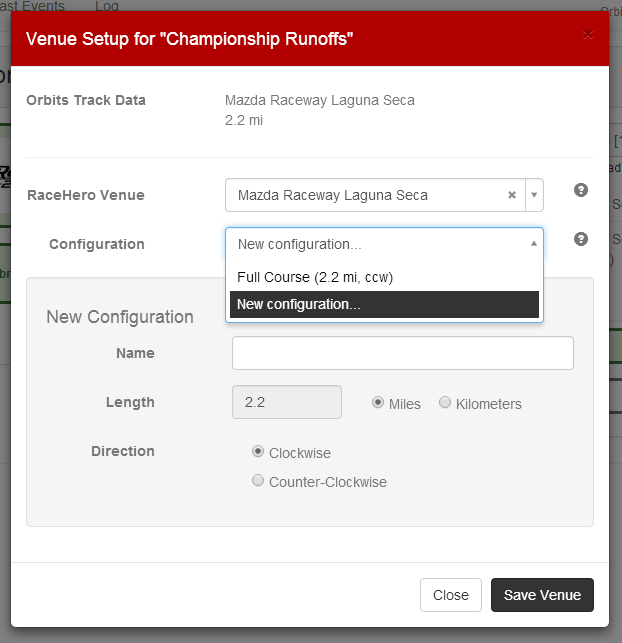
Task: Select Clockwise direction
Action: coord(258,451)
